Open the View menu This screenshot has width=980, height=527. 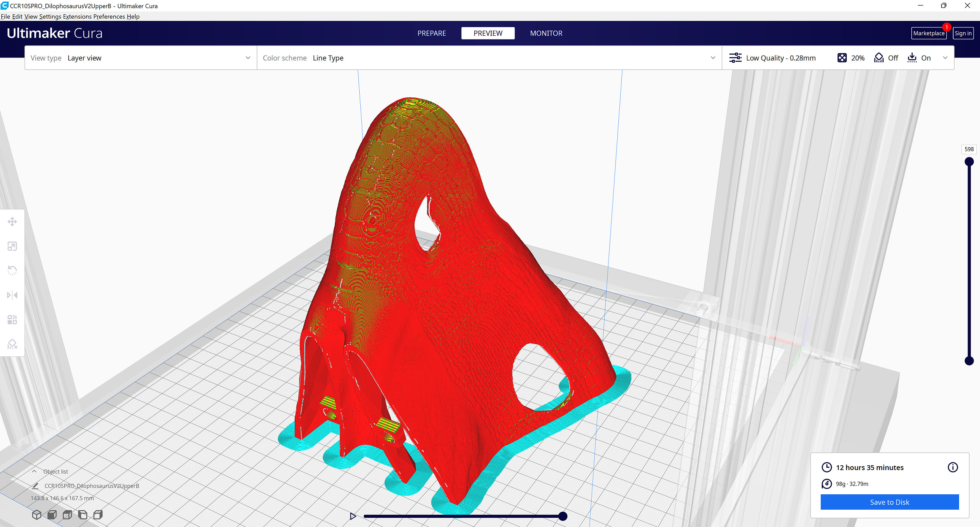(31, 16)
